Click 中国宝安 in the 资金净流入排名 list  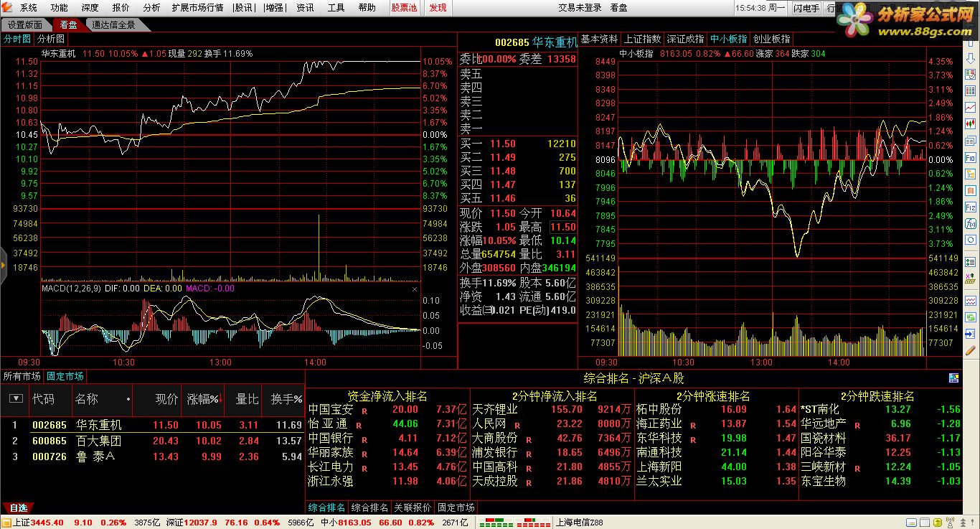pos(331,409)
